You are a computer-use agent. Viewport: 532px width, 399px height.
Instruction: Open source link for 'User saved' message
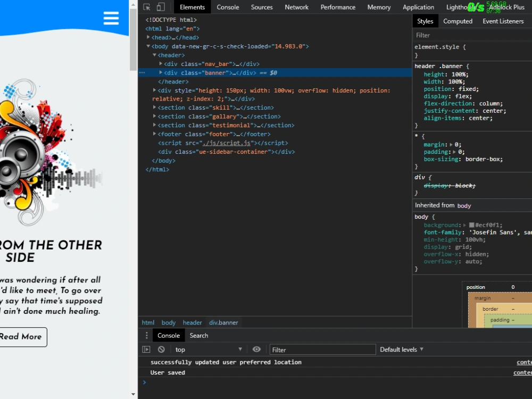click(x=522, y=372)
